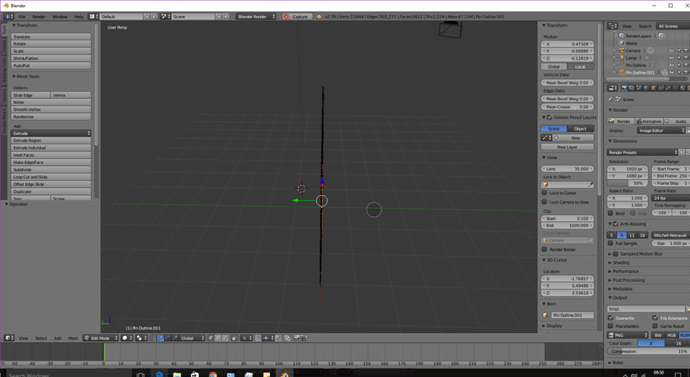The width and height of the screenshot is (690, 377).
Task: Click the Extrude Region button
Action: [51, 140]
